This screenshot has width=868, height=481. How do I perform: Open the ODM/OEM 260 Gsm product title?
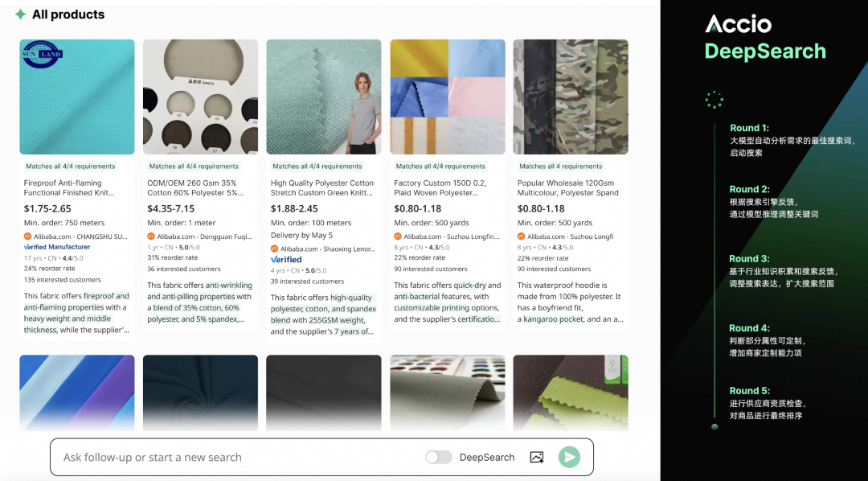[x=195, y=188]
